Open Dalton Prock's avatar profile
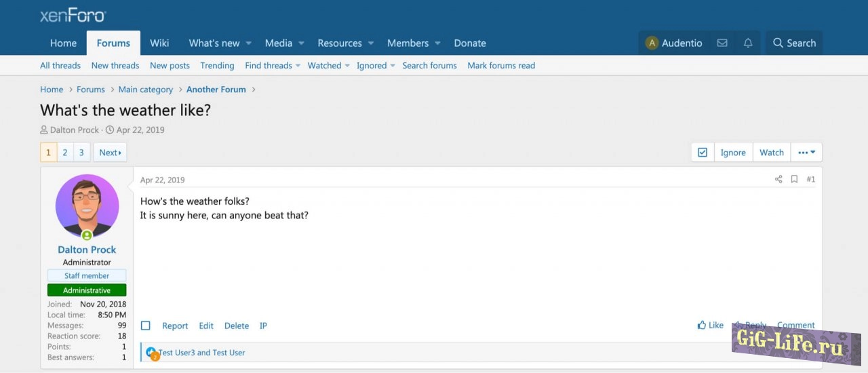 click(87, 206)
